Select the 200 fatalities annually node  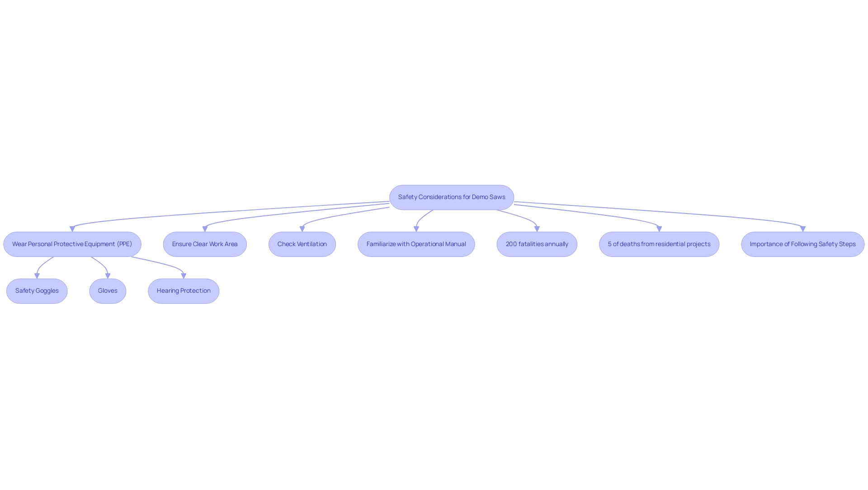pos(537,243)
